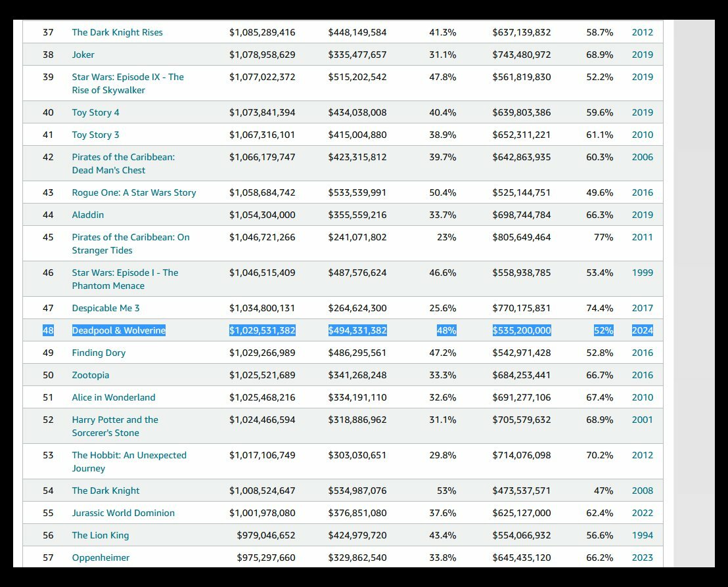Click year 2023 in the Oppenheimer row
Screen dimensions: 728x587
click(x=642, y=557)
